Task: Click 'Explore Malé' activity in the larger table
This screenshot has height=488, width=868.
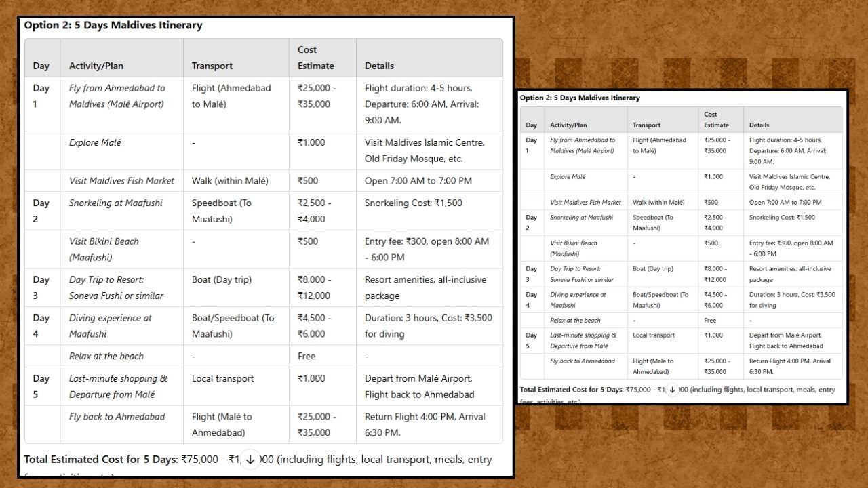Action: [95, 142]
